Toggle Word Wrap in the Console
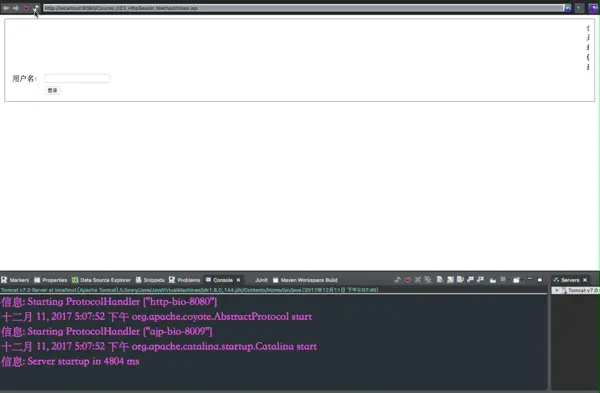The height and width of the screenshot is (393, 600). point(460,280)
